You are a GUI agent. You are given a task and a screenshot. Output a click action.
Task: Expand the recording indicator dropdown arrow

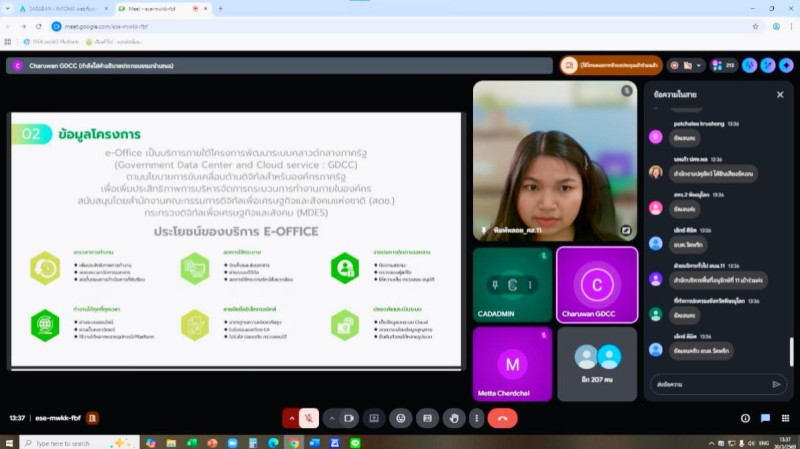point(700,65)
